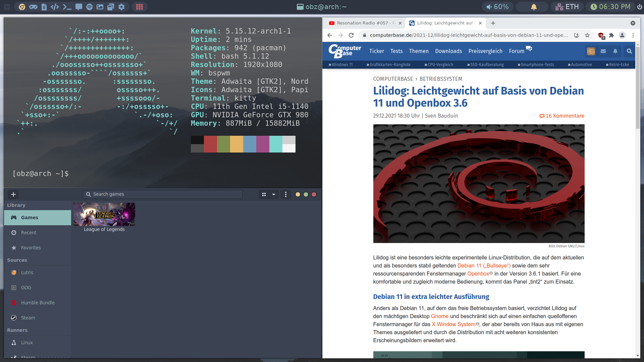Click the Lutris search games field

(163, 194)
